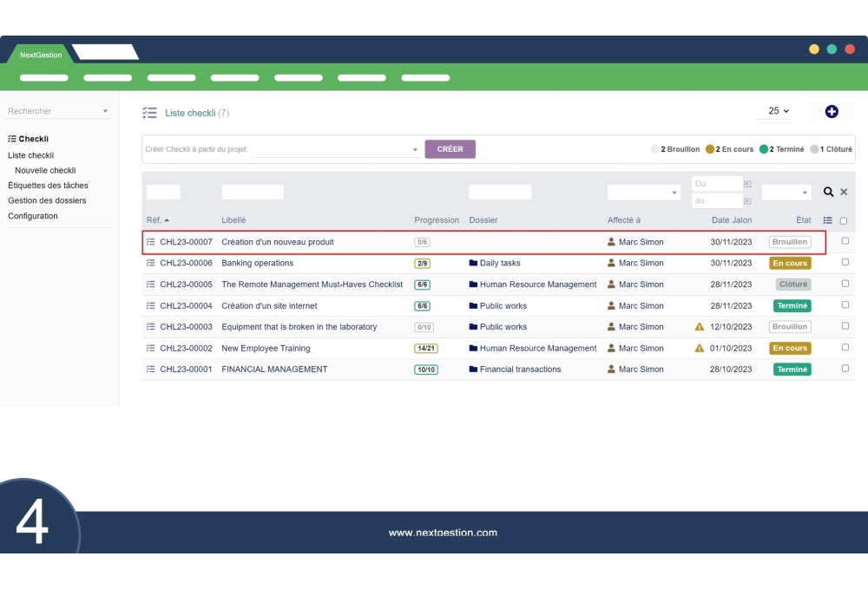Check the checkbox on the CHL23-00005 row
The height and width of the screenshot is (589, 868).
pyautogui.click(x=844, y=284)
